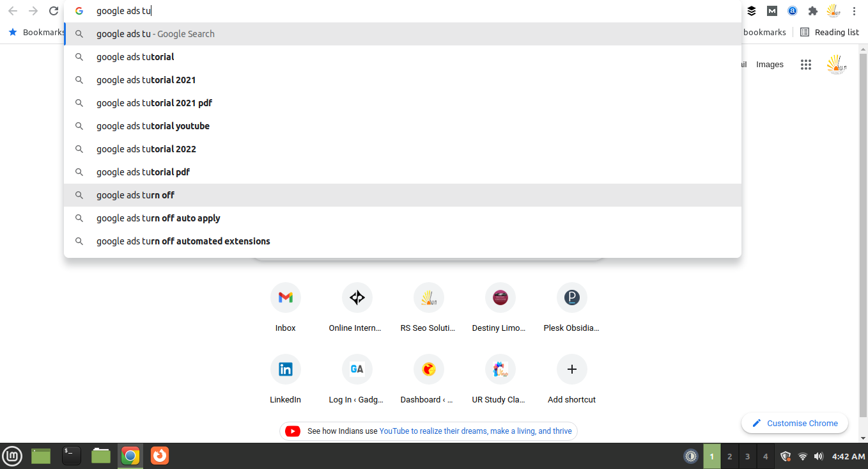Select 'google ads tu - Google Search' suggestion
868x469 pixels.
[x=403, y=34]
